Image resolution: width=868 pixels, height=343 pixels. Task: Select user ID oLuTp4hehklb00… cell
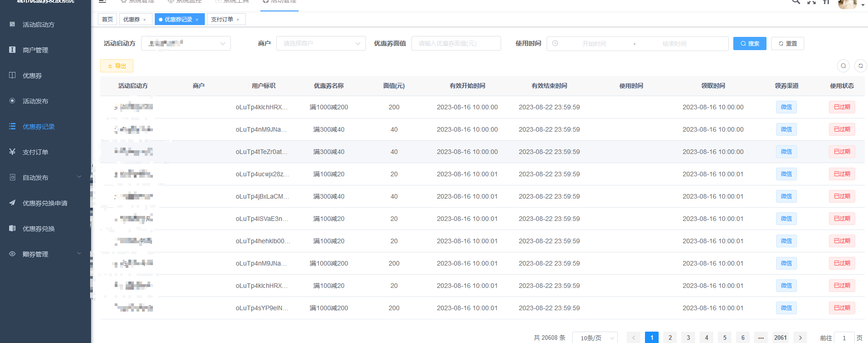coord(263,241)
